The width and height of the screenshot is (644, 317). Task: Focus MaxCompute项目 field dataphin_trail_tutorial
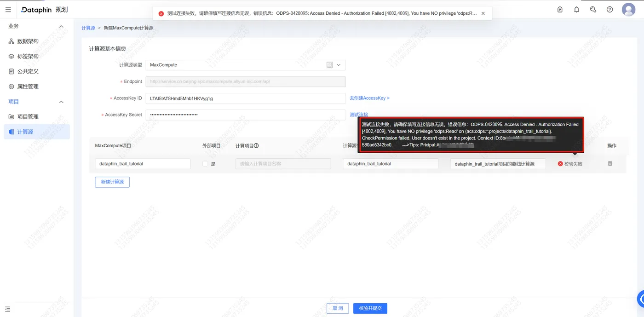(143, 164)
